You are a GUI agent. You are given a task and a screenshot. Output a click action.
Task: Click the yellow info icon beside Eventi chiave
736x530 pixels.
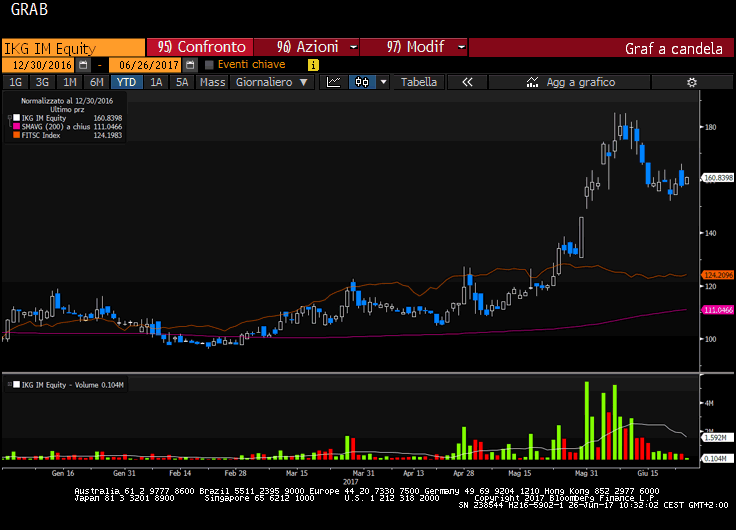pos(313,64)
